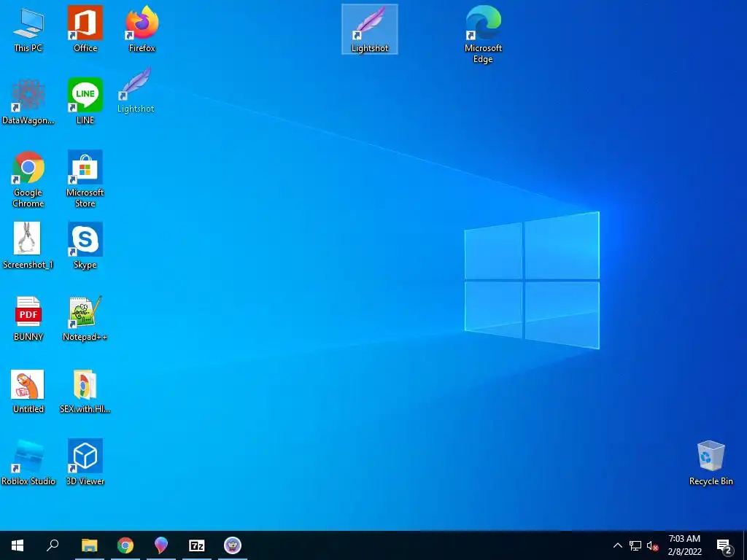Select the Recycle Bin icon
The image size is (747, 560).
pos(711,463)
